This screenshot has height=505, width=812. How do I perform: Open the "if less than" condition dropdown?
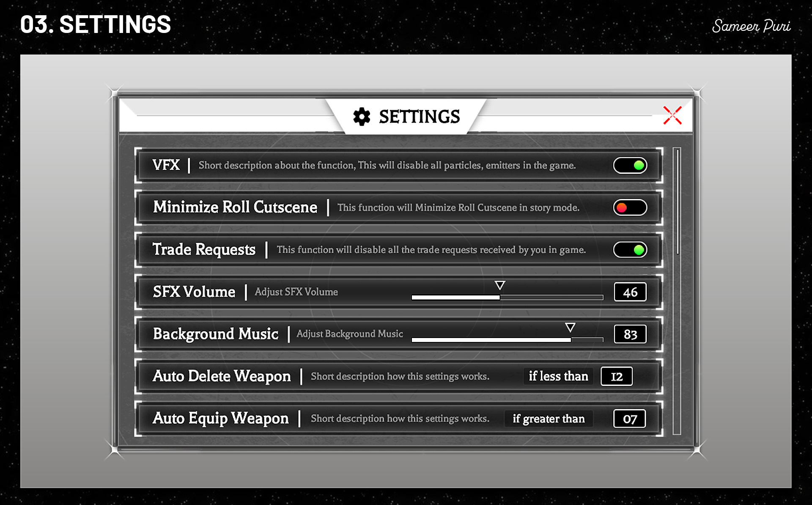[x=558, y=376]
